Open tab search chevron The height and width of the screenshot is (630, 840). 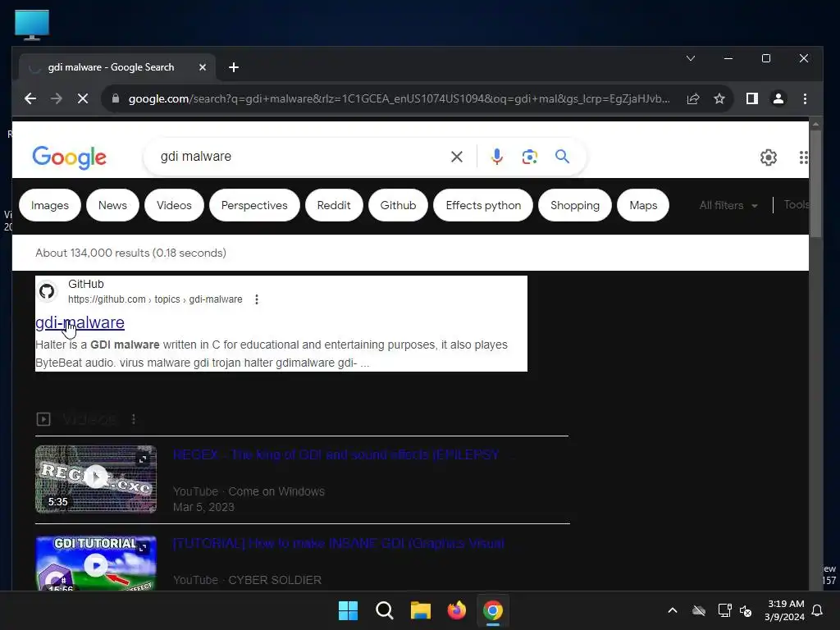[691, 58]
